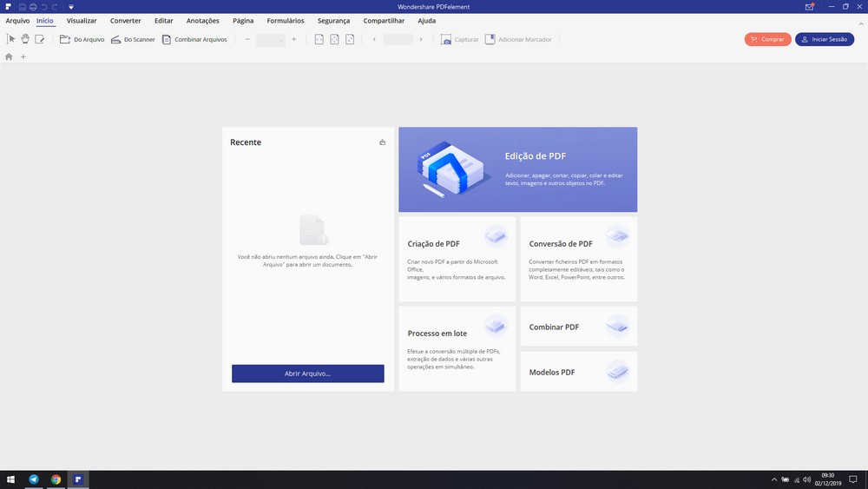Open the zoom level dropdown
868x489 pixels.
pos(271,40)
